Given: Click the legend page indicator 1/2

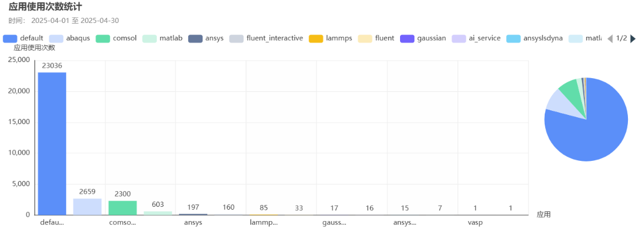Looking at the screenshot, I should pos(622,38).
